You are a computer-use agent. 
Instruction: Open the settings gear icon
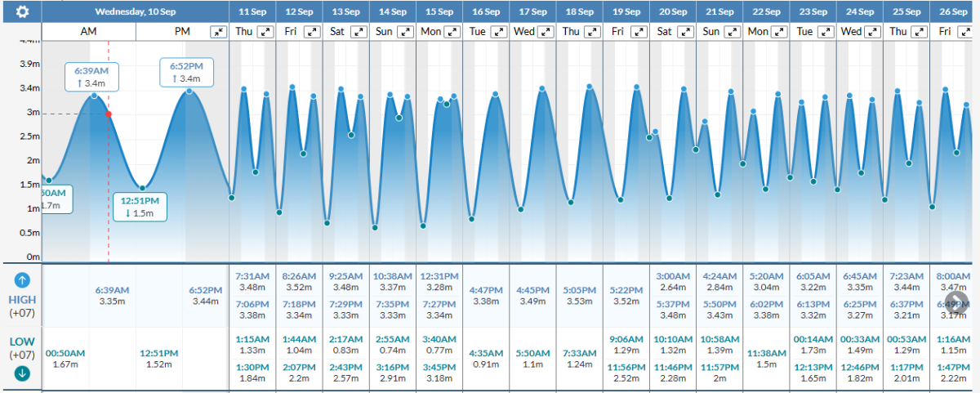[x=22, y=11]
